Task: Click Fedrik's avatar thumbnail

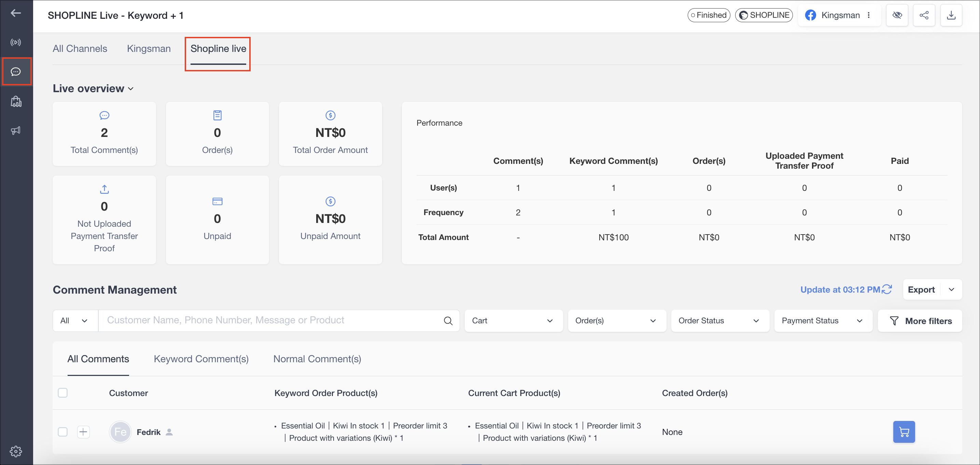Action: point(120,432)
